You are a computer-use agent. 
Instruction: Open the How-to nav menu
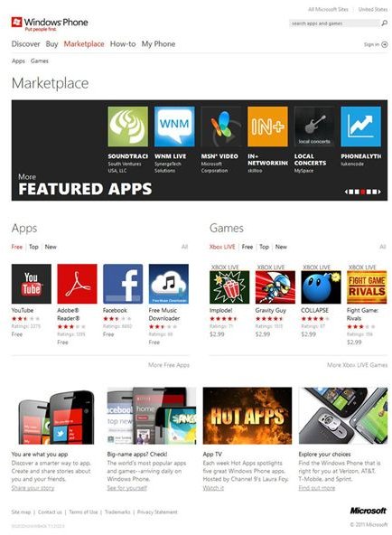click(x=123, y=44)
